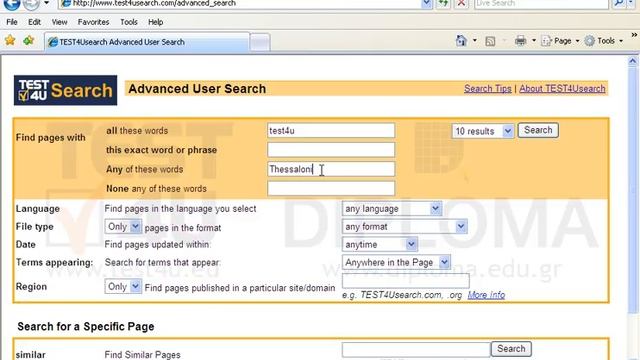Open the File type Only dropdown
This screenshot has width=640, height=360.
tap(123, 227)
